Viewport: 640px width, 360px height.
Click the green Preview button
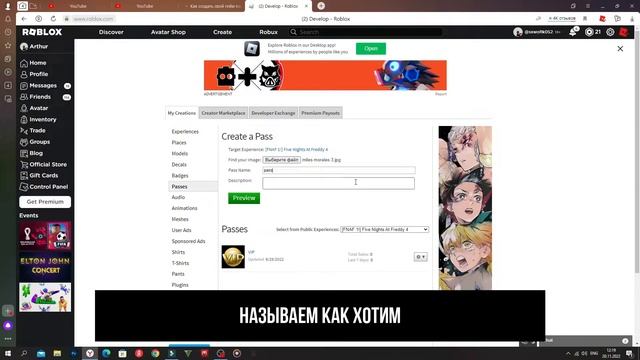pyautogui.click(x=244, y=198)
